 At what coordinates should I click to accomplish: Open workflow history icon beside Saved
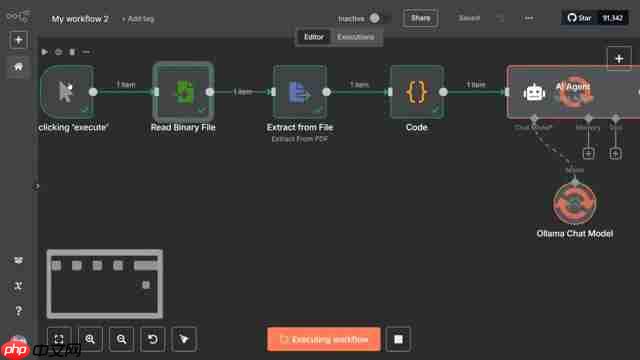[500, 18]
